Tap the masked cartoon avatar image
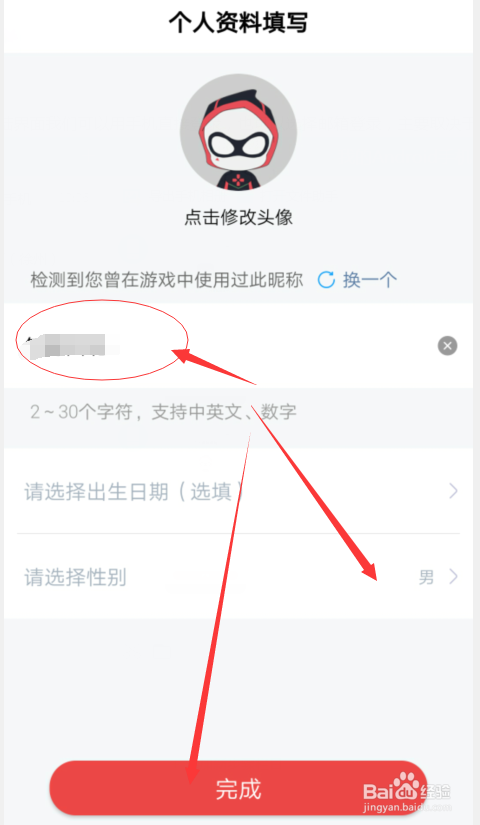This screenshot has height=825, width=480. [238, 132]
